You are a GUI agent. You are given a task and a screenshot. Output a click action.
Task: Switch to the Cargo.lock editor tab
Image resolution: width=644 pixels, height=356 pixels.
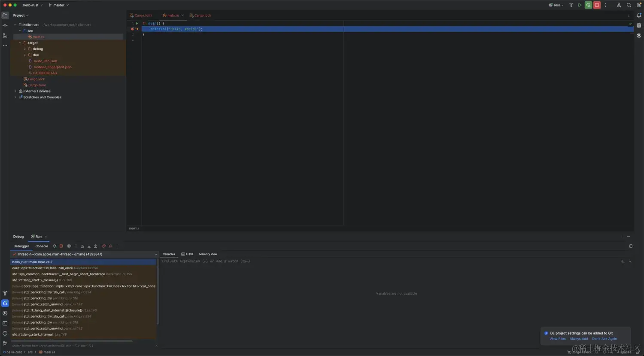point(200,15)
